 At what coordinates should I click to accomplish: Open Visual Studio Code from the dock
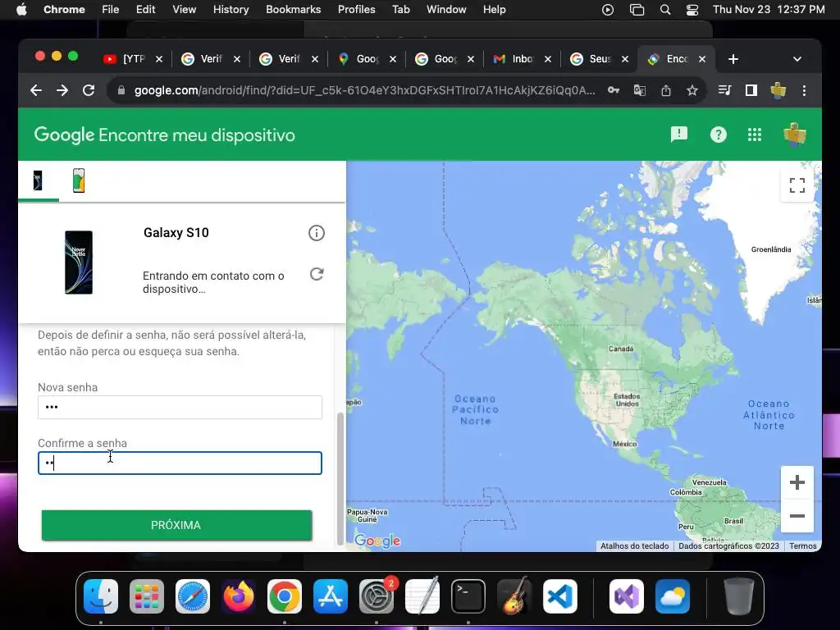560,596
